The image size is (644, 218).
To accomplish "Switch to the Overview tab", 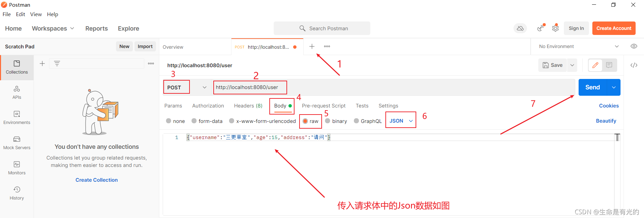I will pyautogui.click(x=195, y=47).
